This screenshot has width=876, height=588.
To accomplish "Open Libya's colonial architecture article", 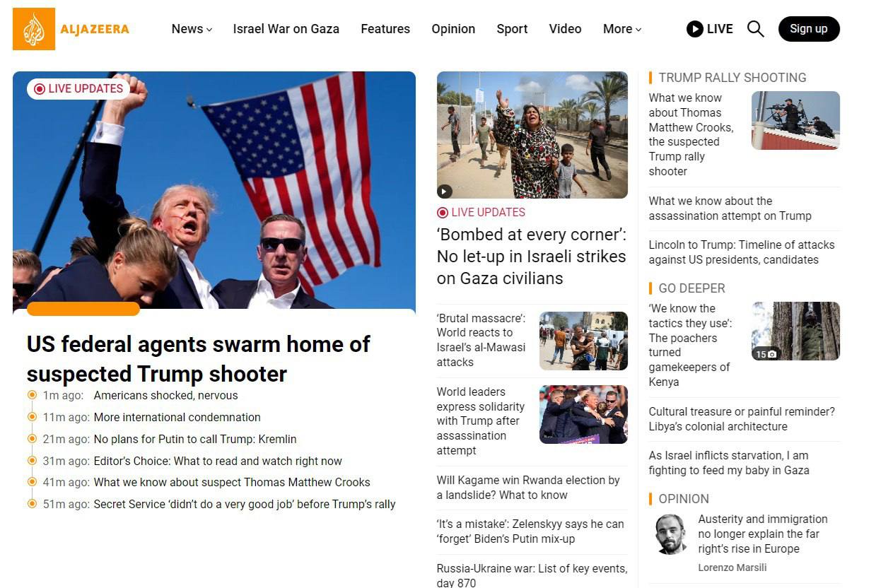I will (x=742, y=419).
